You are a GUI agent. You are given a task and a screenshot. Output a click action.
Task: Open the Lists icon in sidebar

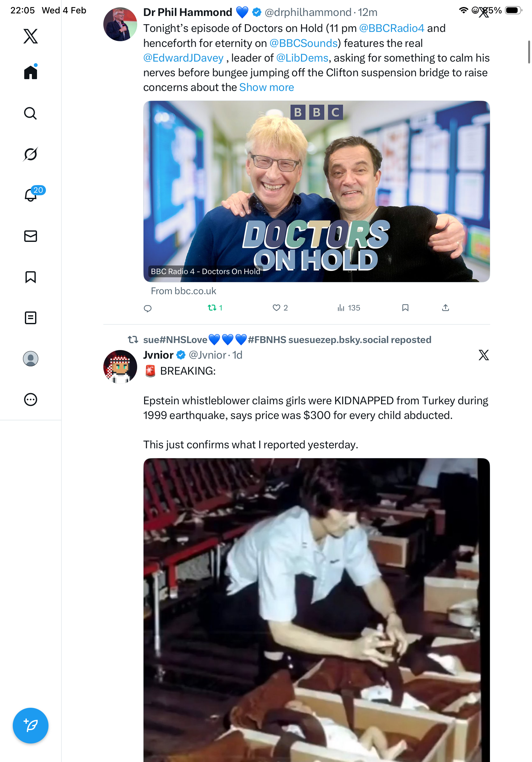pyautogui.click(x=31, y=317)
